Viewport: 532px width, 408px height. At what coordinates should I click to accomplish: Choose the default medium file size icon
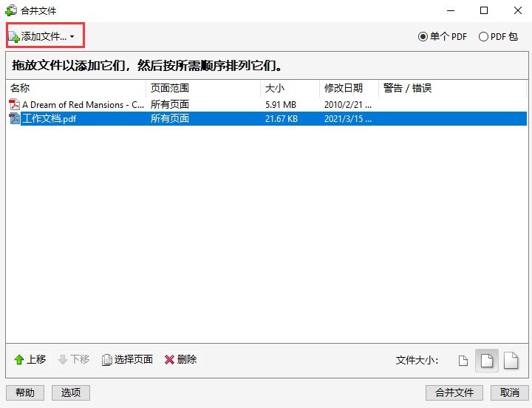486,361
